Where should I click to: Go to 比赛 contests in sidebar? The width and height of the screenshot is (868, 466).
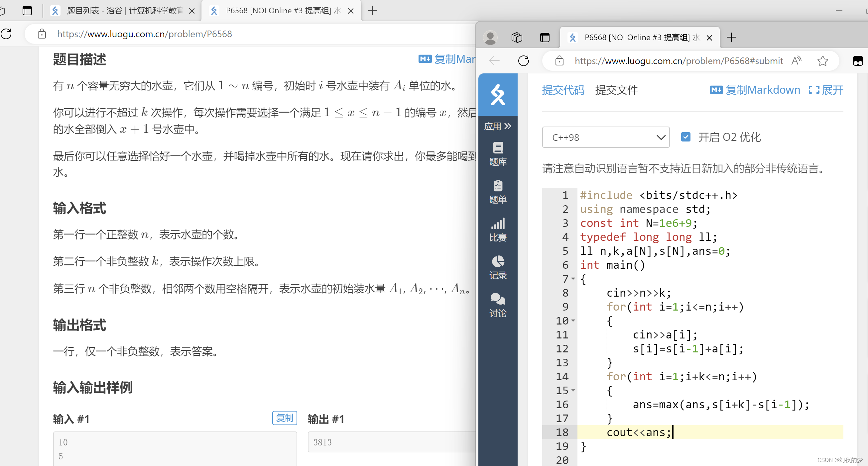(498, 230)
